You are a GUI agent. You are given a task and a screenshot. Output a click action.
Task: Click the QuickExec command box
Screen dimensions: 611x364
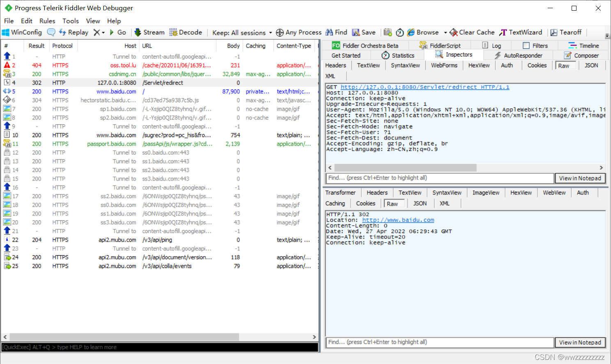[160, 347]
